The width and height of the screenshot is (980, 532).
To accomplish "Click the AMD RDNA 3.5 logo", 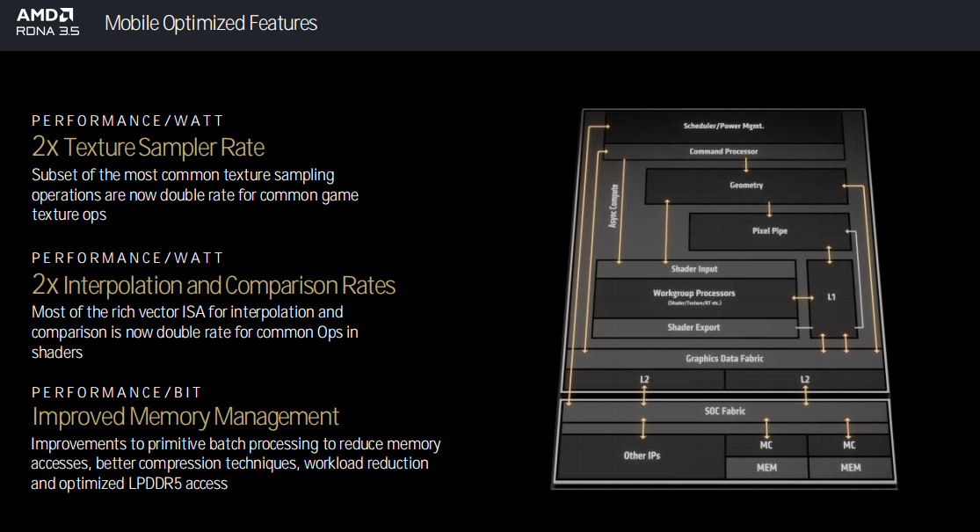I will (47, 22).
